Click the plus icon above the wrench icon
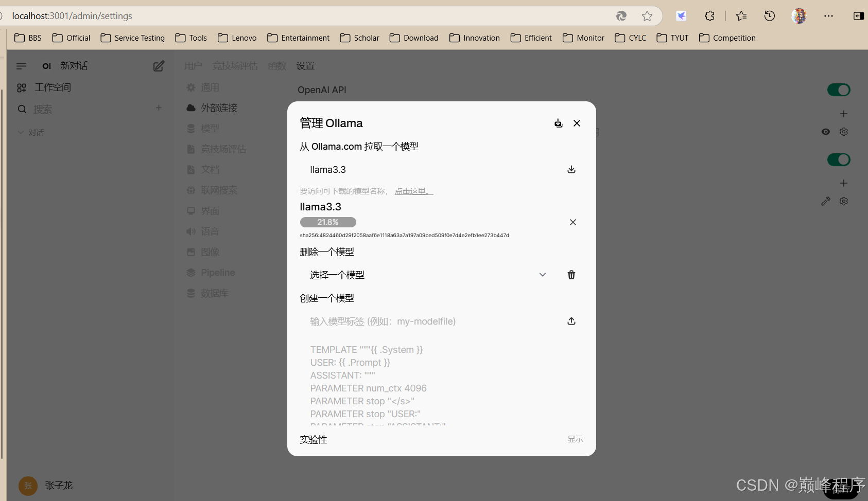868x501 pixels. 843,183
